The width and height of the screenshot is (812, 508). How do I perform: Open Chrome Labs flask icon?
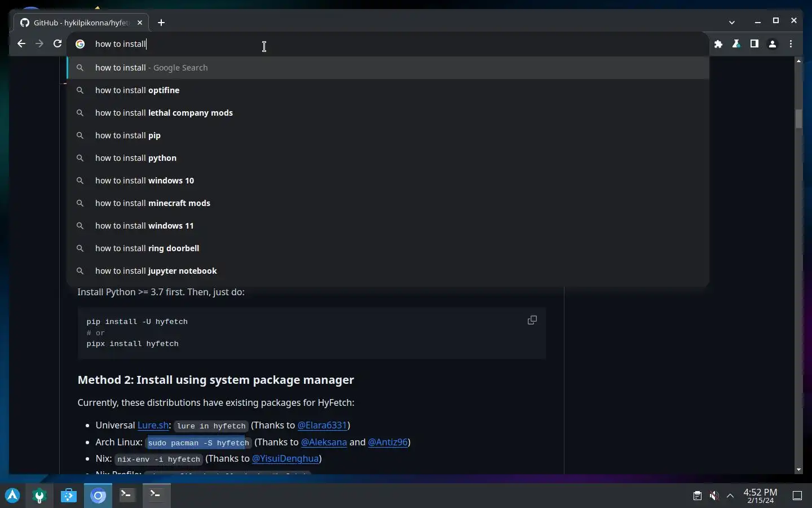736,44
